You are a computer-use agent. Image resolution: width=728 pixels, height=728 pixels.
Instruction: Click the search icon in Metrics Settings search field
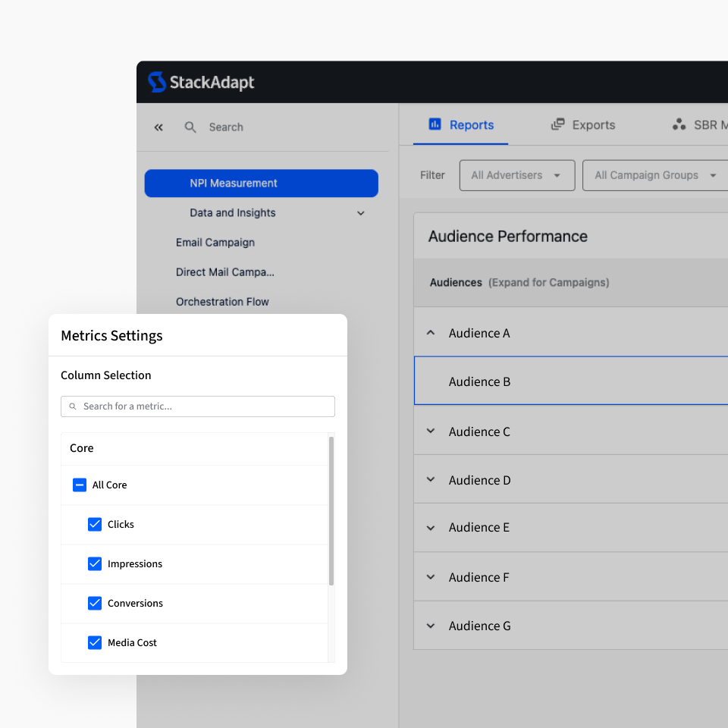tap(72, 406)
